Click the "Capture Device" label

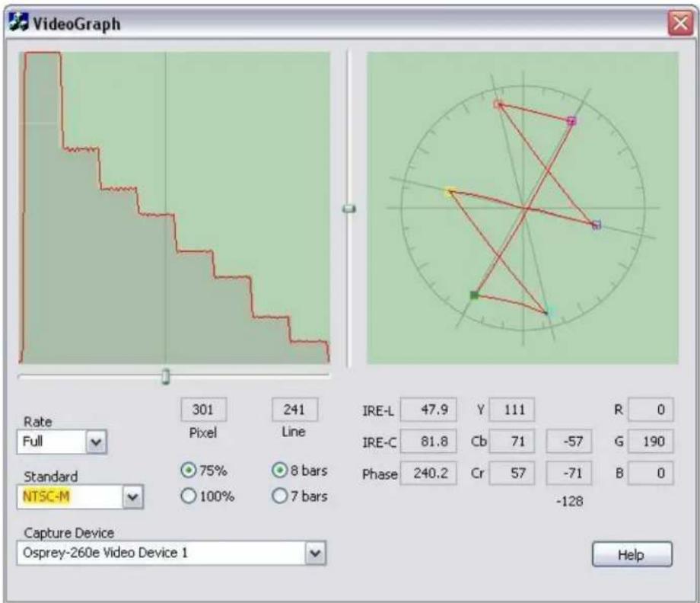[x=68, y=532]
